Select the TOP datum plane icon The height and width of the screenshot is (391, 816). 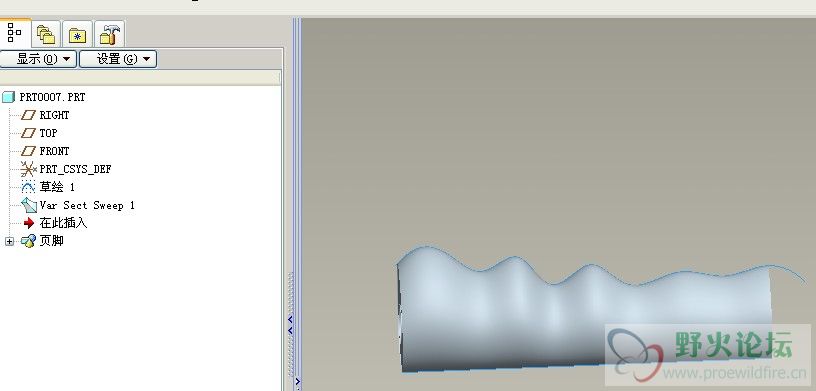click(28, 133)
